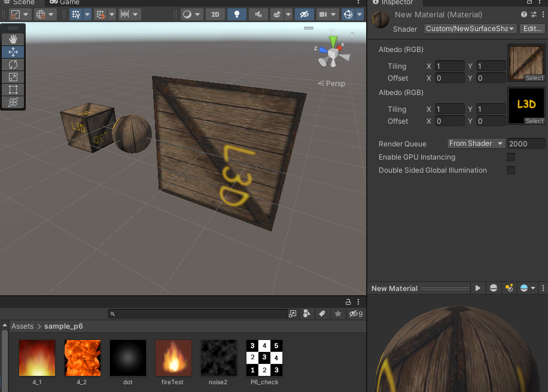Expand the sphere draw mode dropdown arrow
This screenshot has height=392, width=548.
click(x=197, y=14)
